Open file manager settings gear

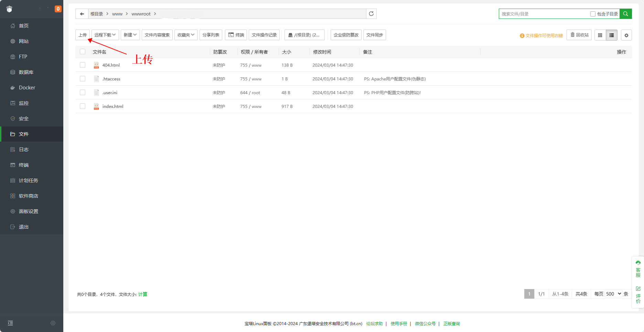[626, 35]
